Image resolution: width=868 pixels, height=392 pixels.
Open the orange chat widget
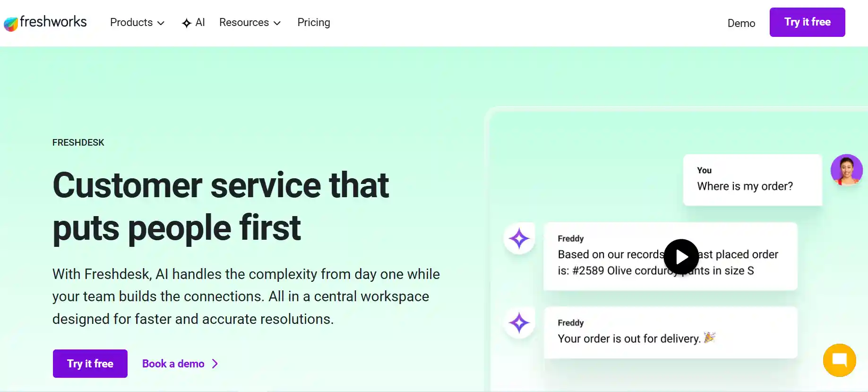[840, 360]
